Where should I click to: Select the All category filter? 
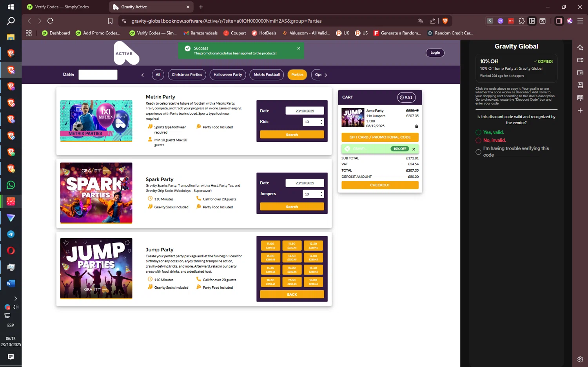tap(158, 74)
